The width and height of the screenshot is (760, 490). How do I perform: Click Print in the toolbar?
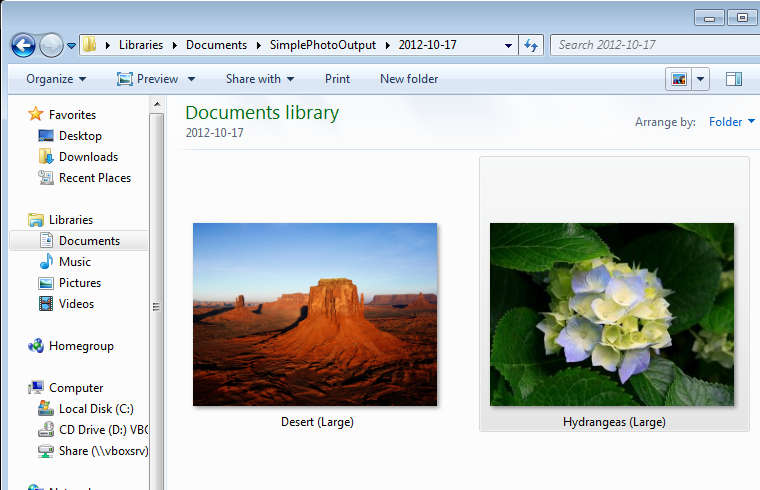tap(337, 79)
